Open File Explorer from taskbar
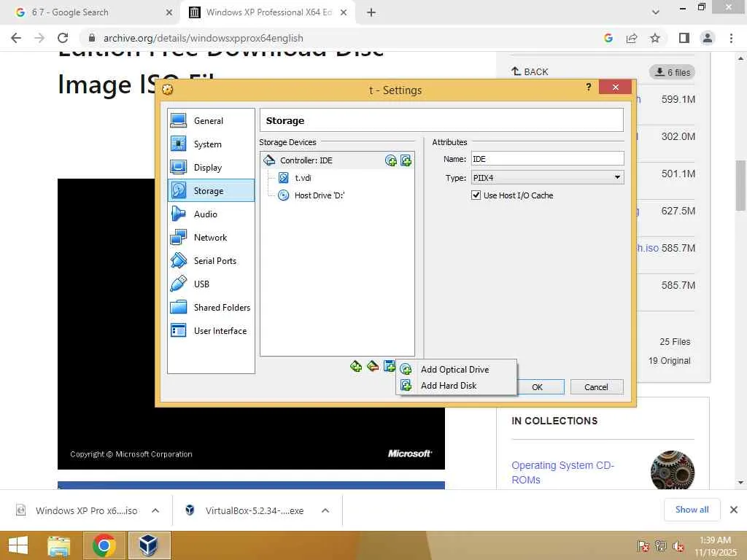The height and width of the screenshot is (560, 747). (x=58, y=545)
